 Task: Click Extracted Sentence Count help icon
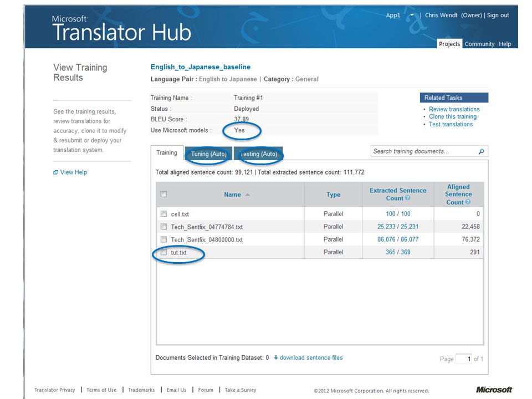(408, 198)
